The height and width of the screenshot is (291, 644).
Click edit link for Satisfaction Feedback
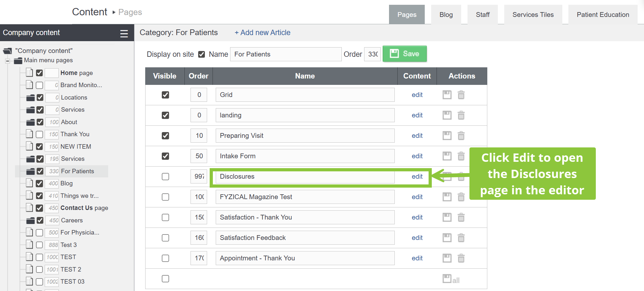[417, 238]
